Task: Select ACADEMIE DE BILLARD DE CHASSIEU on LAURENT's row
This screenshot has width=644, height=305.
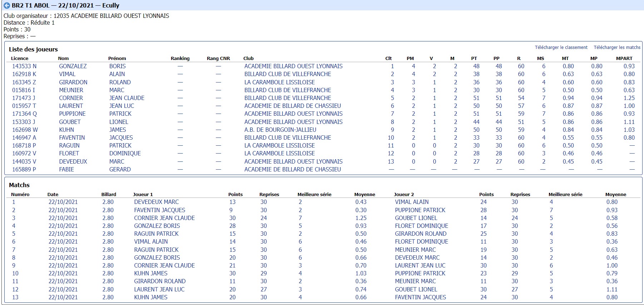Action: point(293,106)
